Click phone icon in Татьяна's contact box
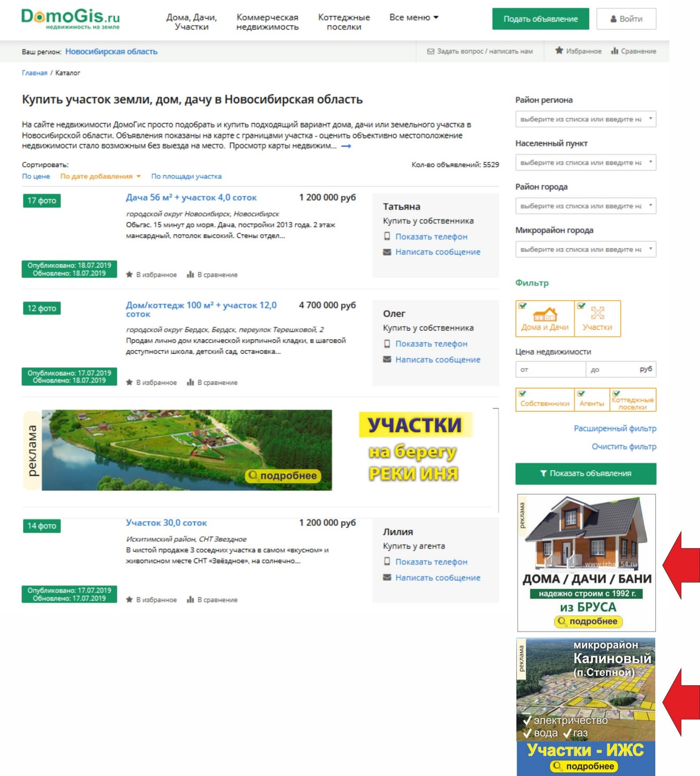The height and width of the screenshot is (776, 700). (x=387, y=236)
